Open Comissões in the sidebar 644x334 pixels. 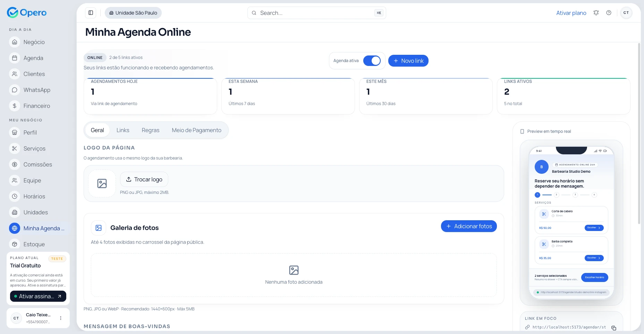(x=37, y=164)
